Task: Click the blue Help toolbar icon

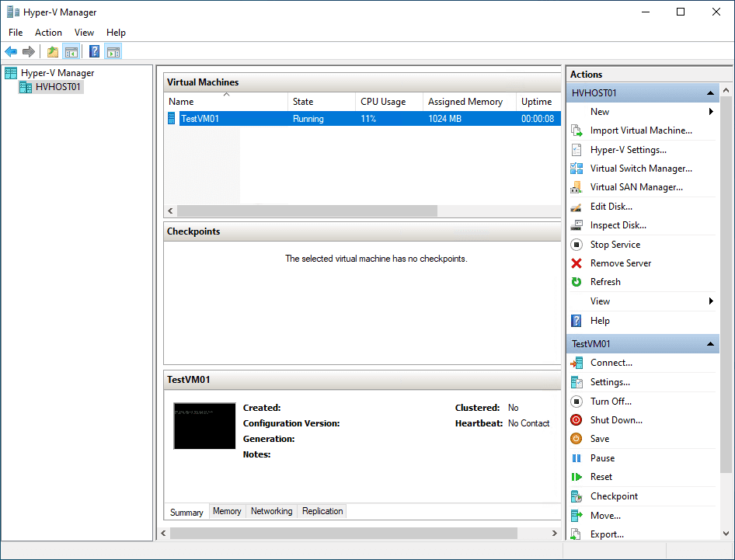Action: [x=94, y=52]
